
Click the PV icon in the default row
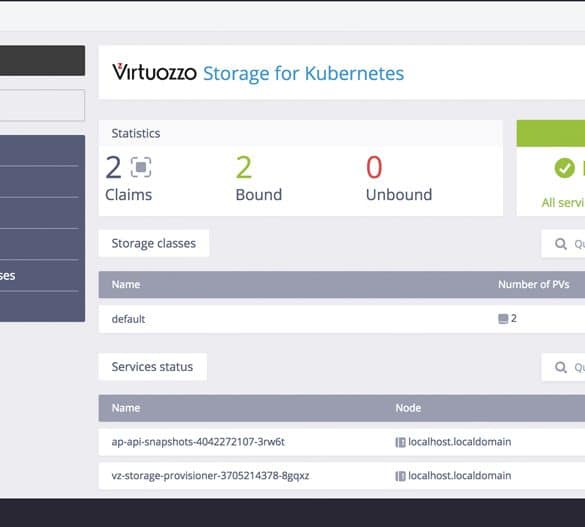pos(503,319)
